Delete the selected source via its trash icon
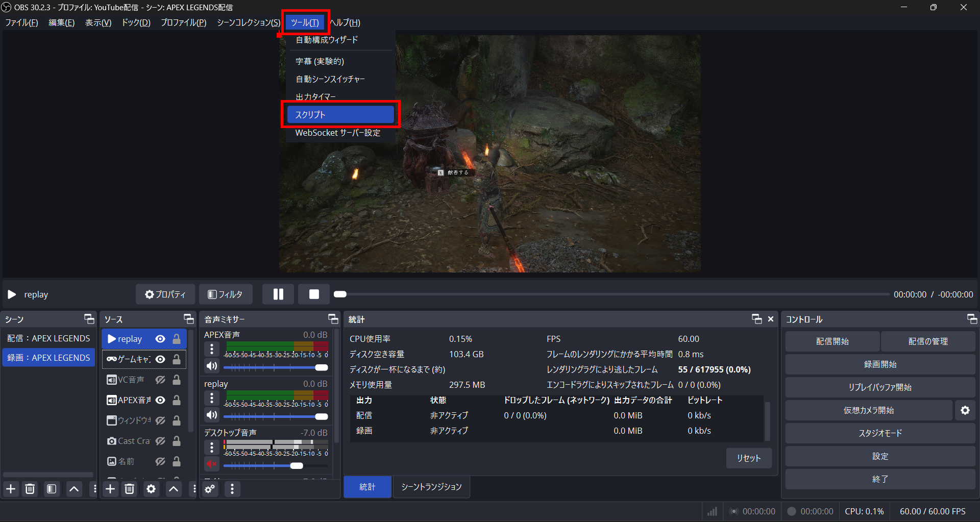Image resolution: width=980 pixels, height=522 pixels. click(x=130, y=489)
